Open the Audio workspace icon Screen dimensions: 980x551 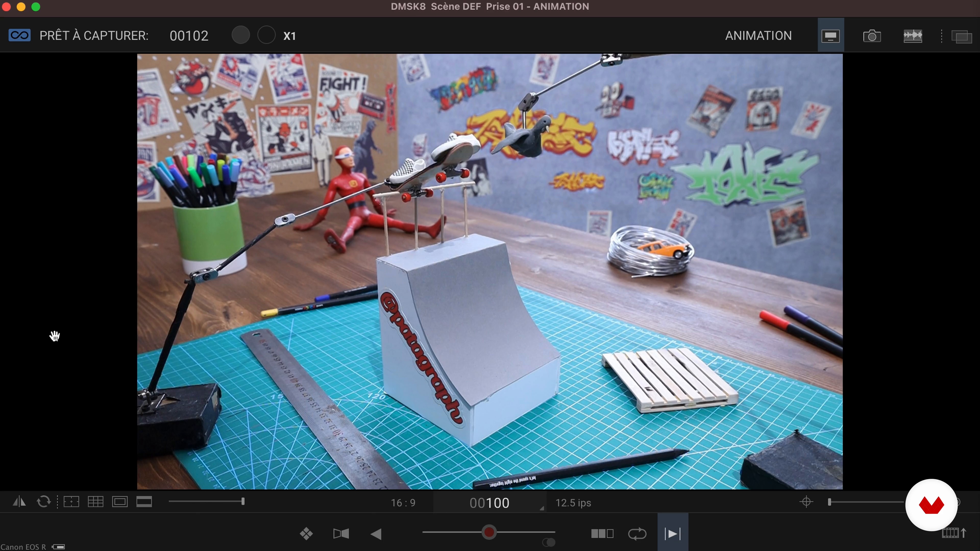[x=913, y=36]
